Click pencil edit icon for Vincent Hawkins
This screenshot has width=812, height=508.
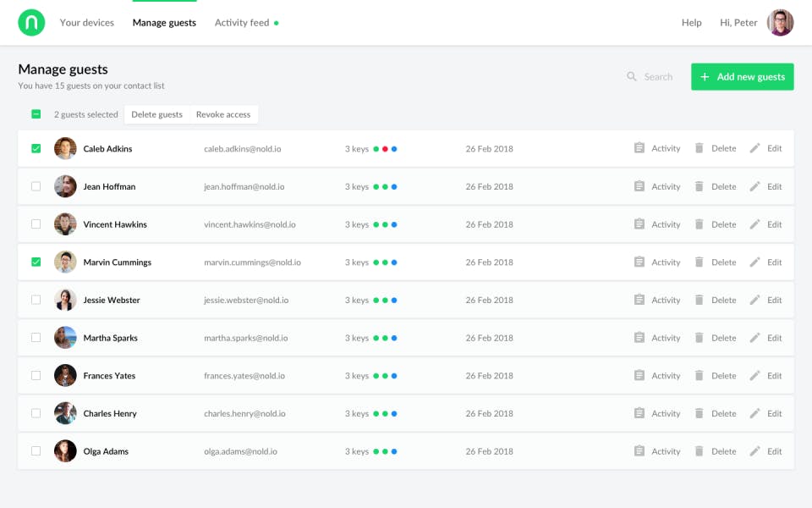point(754,224)
